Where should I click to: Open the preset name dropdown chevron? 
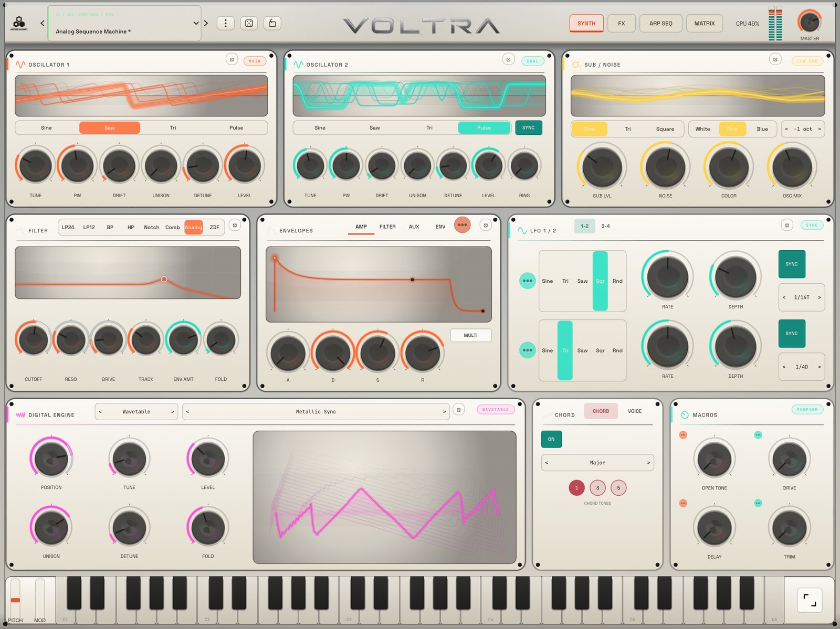196,23
